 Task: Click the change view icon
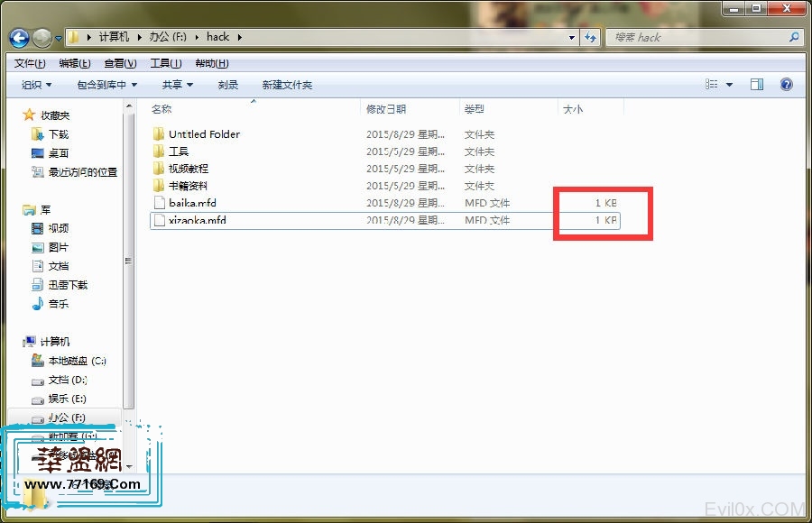point(712,85)
